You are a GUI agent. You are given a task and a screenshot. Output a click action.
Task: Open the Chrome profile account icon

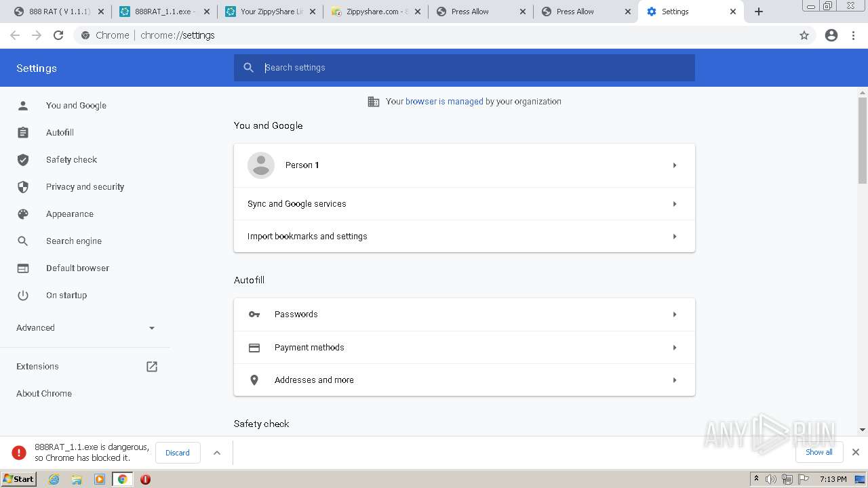pyautogui.click(x=831, y=35)
